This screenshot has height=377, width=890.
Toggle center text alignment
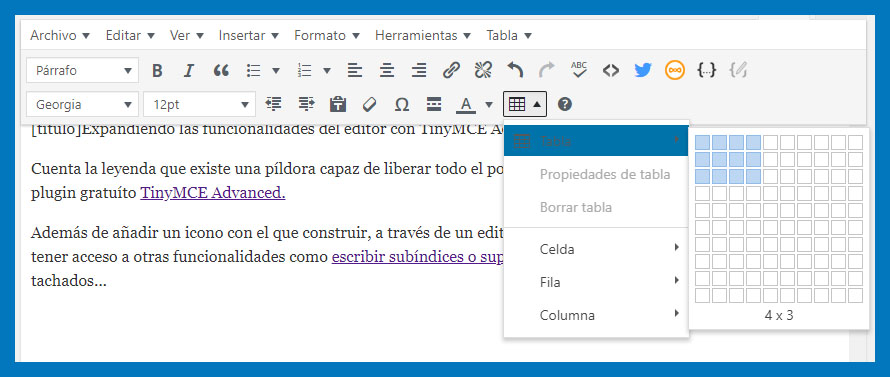click(x=387, y=70)
